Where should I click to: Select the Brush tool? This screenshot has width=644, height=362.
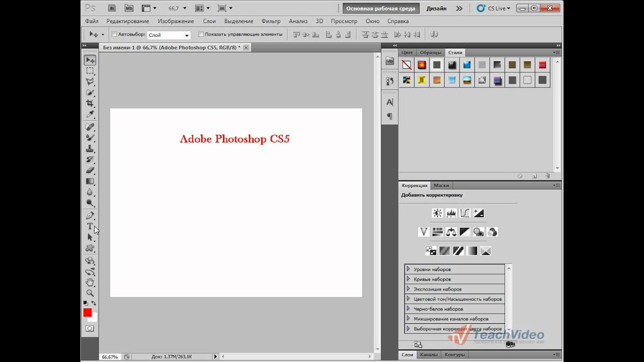click(x=90, y=137)
